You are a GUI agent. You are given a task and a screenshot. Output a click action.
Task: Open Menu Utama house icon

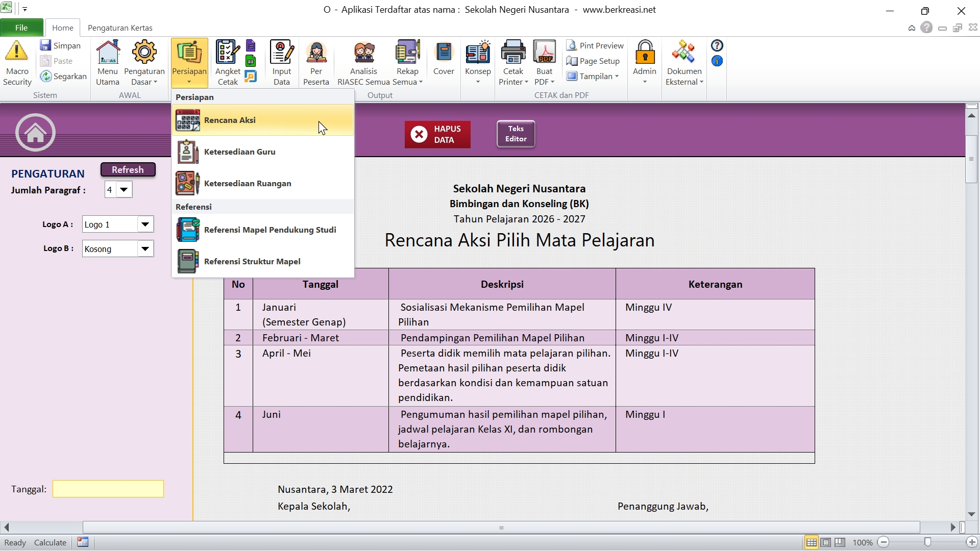coord(107,53)
